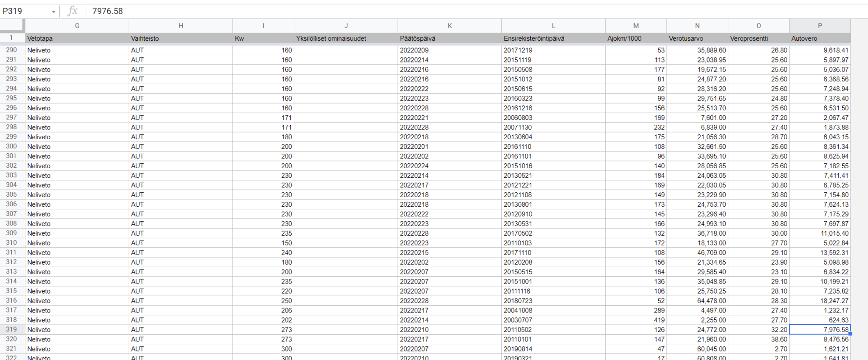Click the row 300 header

click(12, 147)
